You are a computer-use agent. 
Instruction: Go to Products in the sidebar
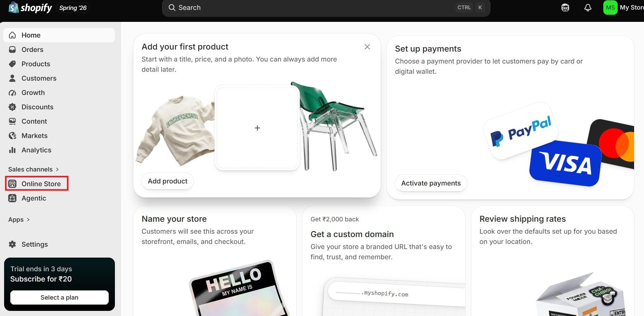[x=59, y=64]
